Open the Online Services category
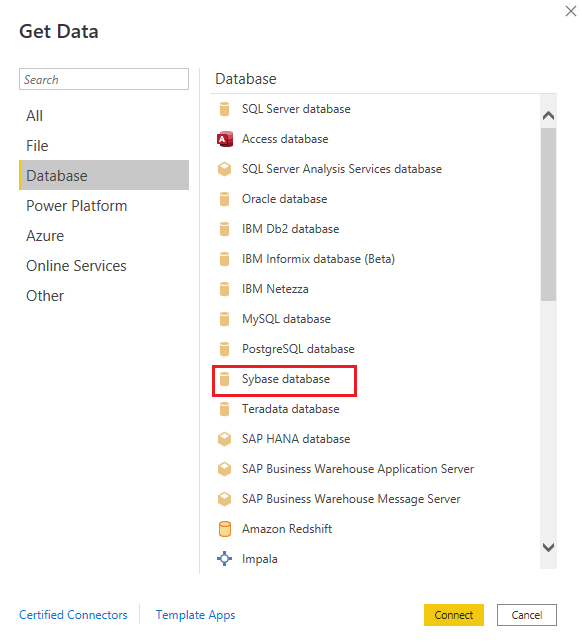Viewport: 582px width, 644px height. tap(104, 266)
